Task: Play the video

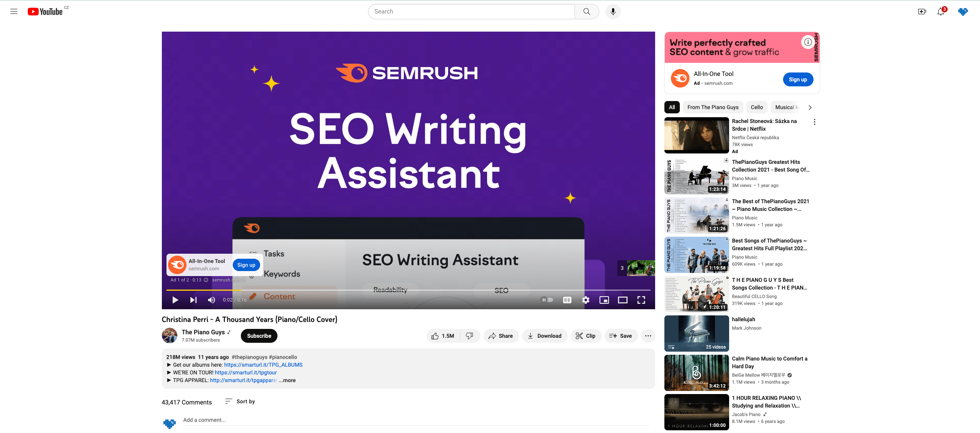Action: 175,300
